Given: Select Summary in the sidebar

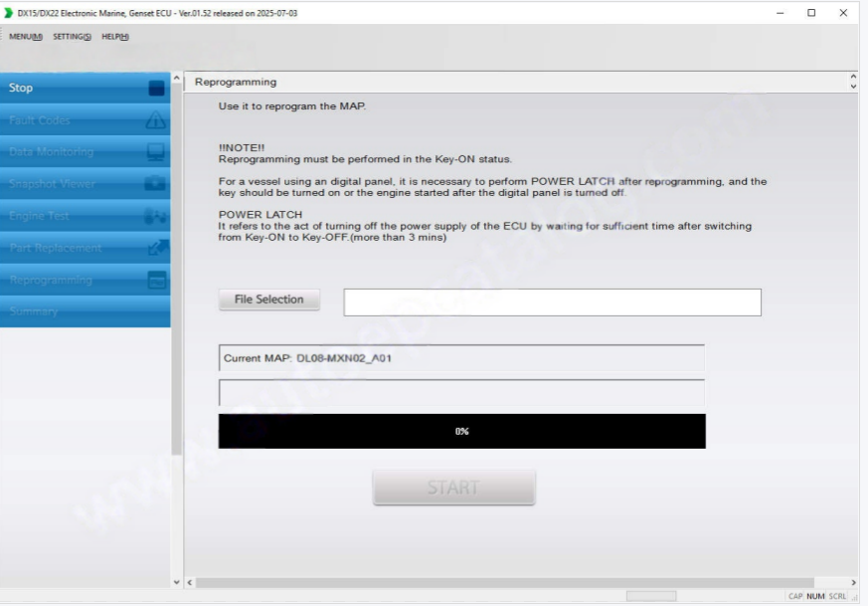Looking at the screenshot, I should (34, 311).
